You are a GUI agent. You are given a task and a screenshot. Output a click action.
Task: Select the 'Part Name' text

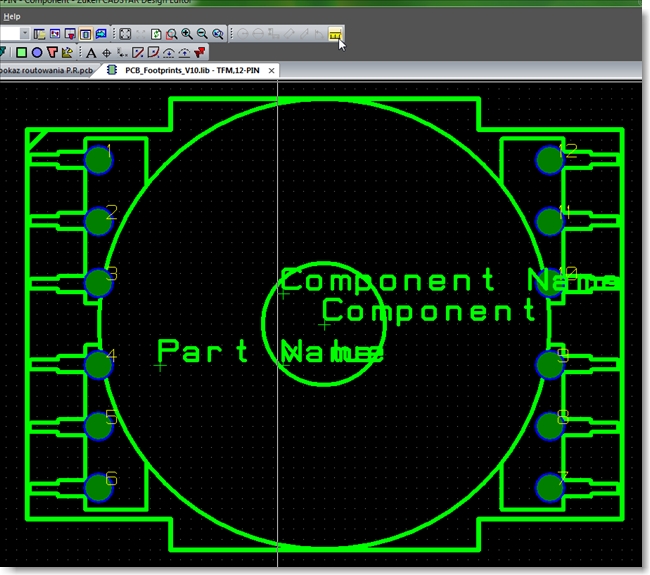[270, 352]
